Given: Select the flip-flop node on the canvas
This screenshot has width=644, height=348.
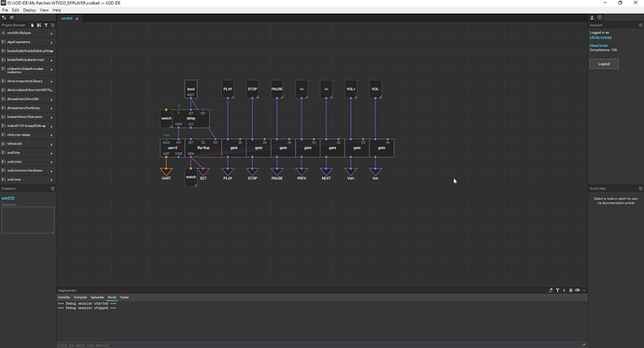Looking at the screenshot, I should point(203,147).
